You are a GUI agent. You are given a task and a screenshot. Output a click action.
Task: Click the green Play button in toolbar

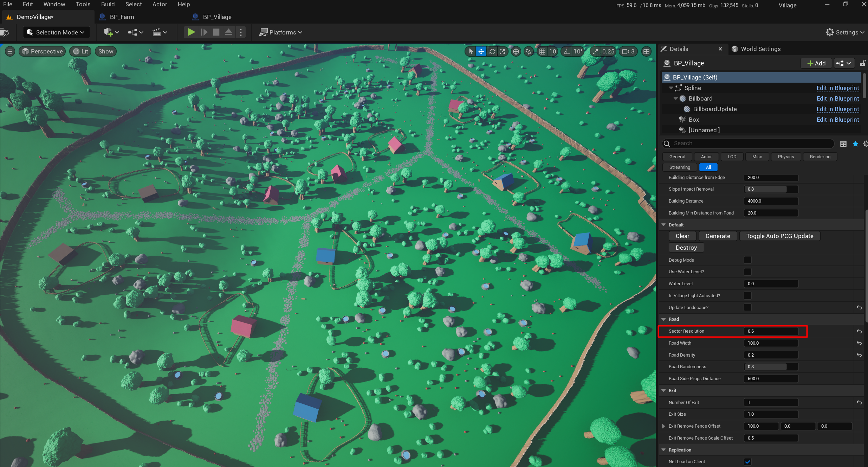tap(191, 32)
